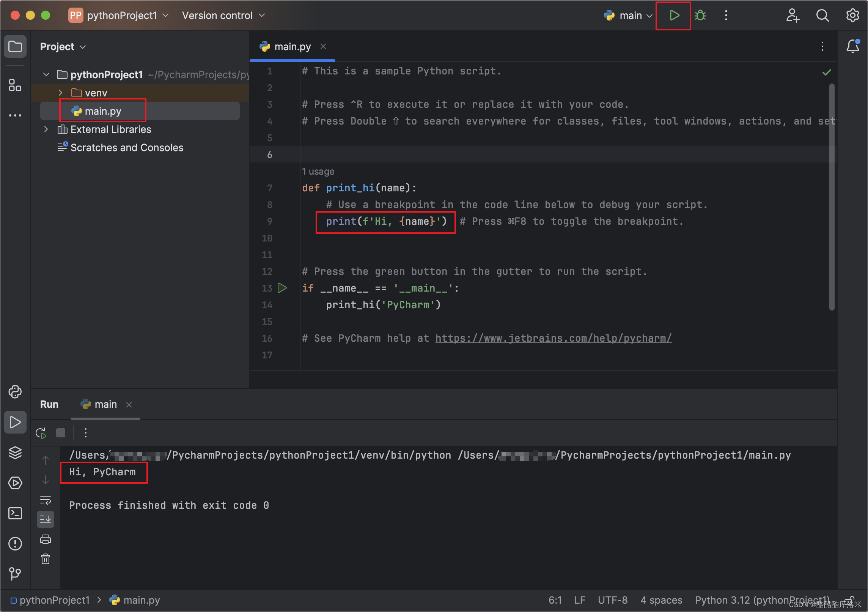
Task: Open Project view dropdown
Action: [x=63, y=47]
